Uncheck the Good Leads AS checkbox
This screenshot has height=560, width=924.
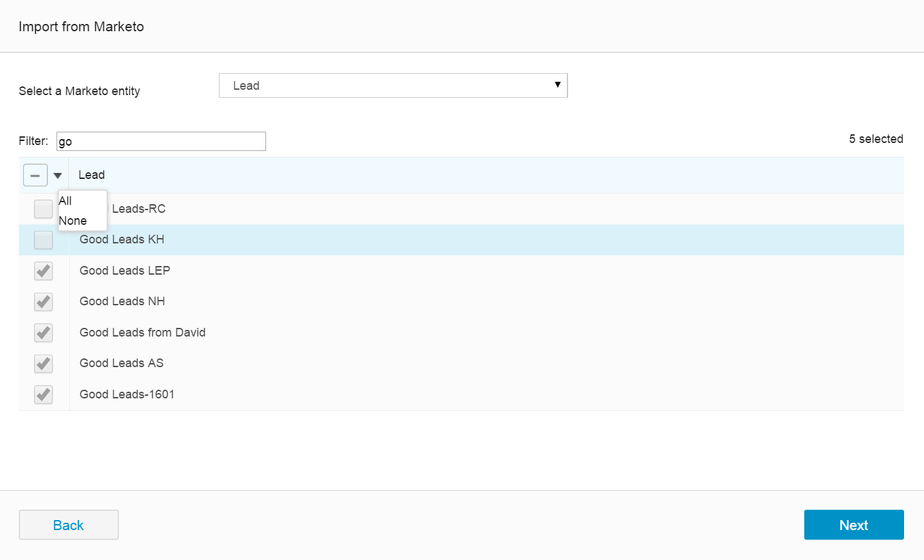coord(43,363)
